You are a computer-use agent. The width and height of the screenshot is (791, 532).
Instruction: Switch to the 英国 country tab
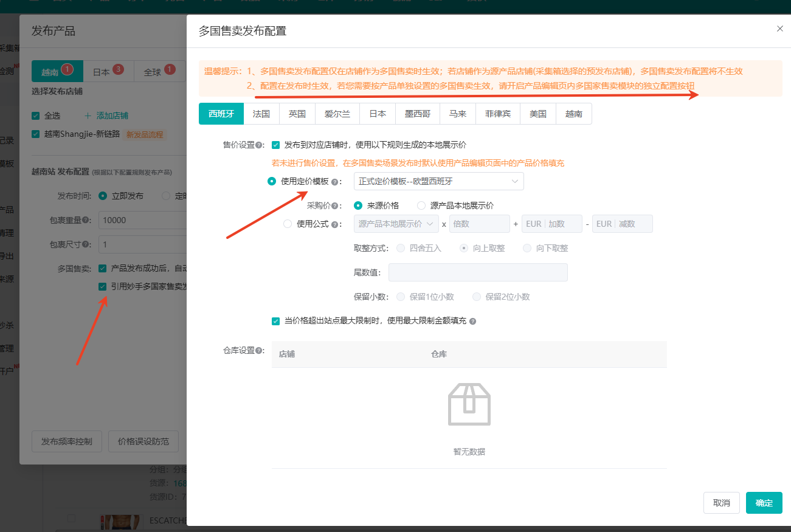(x=297, y=114)
